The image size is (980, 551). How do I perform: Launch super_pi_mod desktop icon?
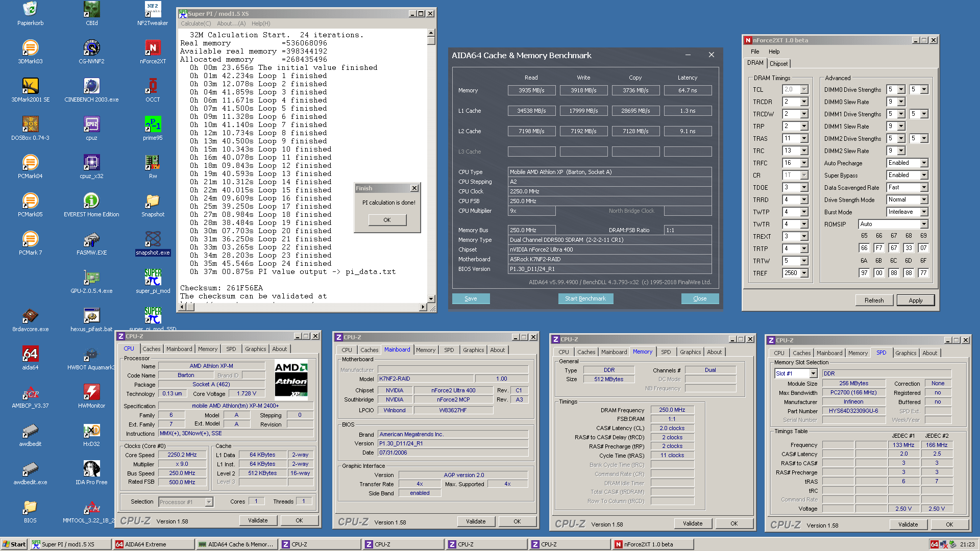[153, 282]
